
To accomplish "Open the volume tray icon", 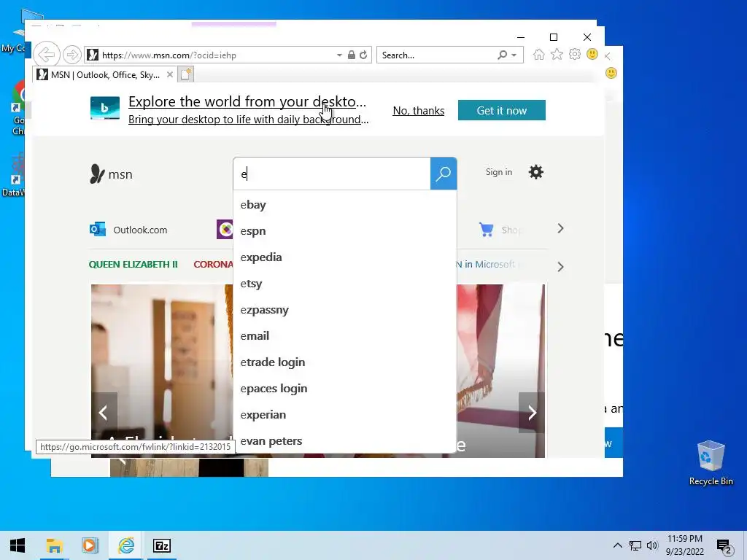I will pos(652,545).
